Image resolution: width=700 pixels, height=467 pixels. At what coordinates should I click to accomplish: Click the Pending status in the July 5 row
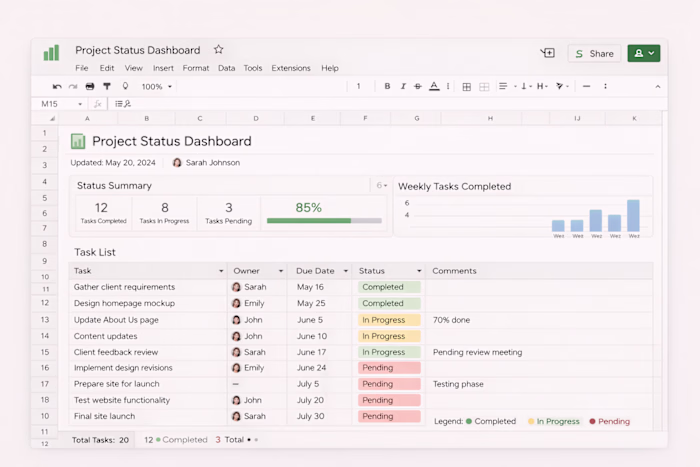[x=389, y=384]
